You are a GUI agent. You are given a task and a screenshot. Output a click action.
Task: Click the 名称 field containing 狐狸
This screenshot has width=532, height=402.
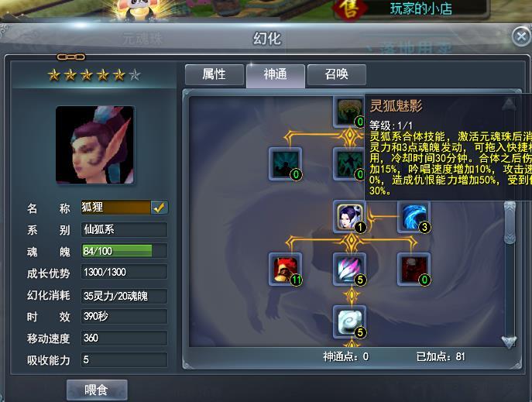pos(116,208)
